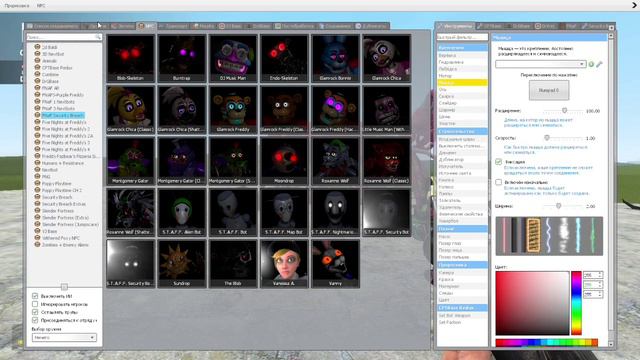
Task: Pick a color in the square color picker
Action: [x=532, y=303]
